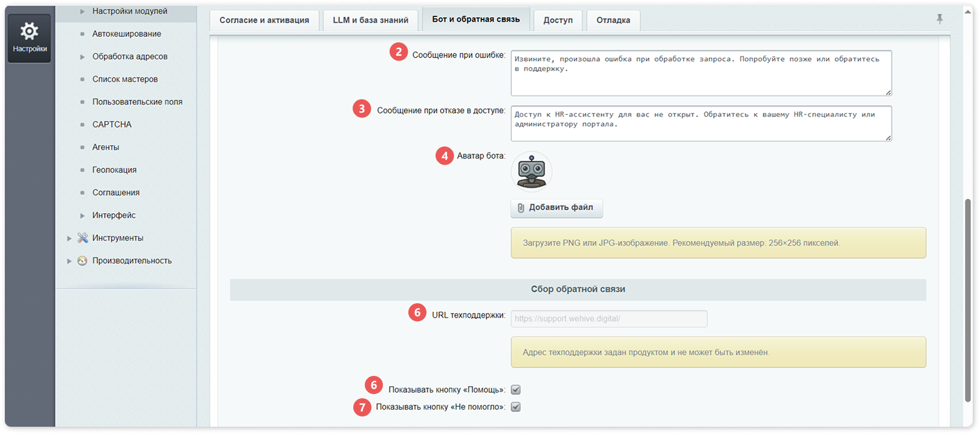Expand the Обработка адресов tree item
Screen dimensions: 980x434
(83, 57)
